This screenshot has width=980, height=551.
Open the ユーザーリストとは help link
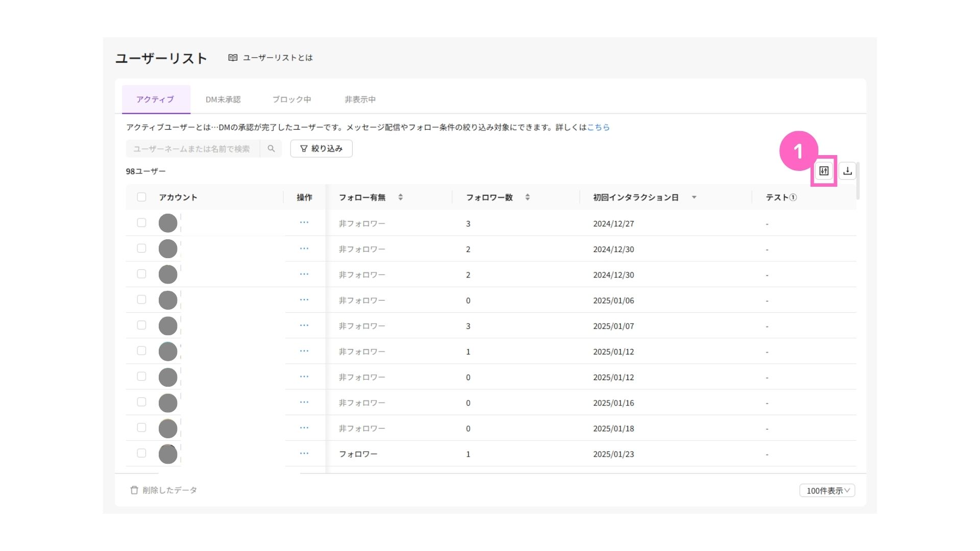(278, 58)
